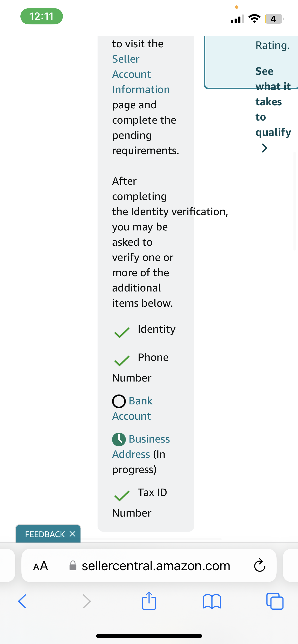The height and width of the screenshot is (644, 298).
Task: Open the Bank Account link
Action: coord(132,408)
